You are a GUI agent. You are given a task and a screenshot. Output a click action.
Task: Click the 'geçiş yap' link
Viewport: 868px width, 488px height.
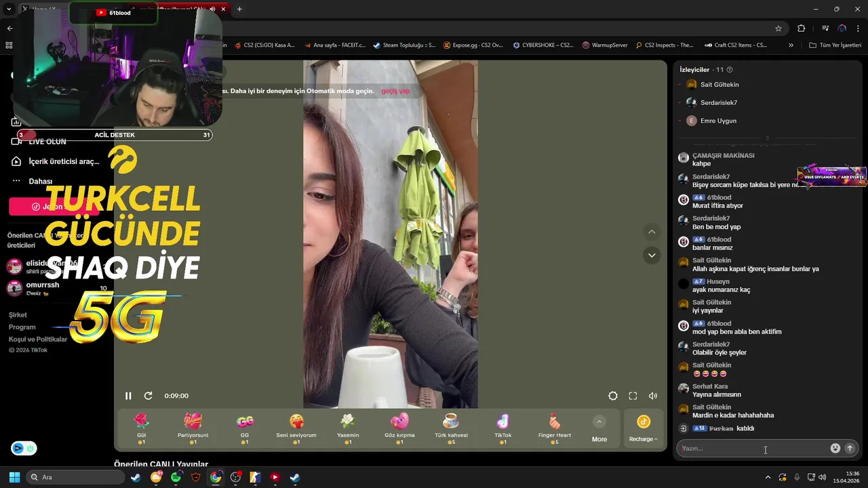pyautogui.click(x=395, y=91)
